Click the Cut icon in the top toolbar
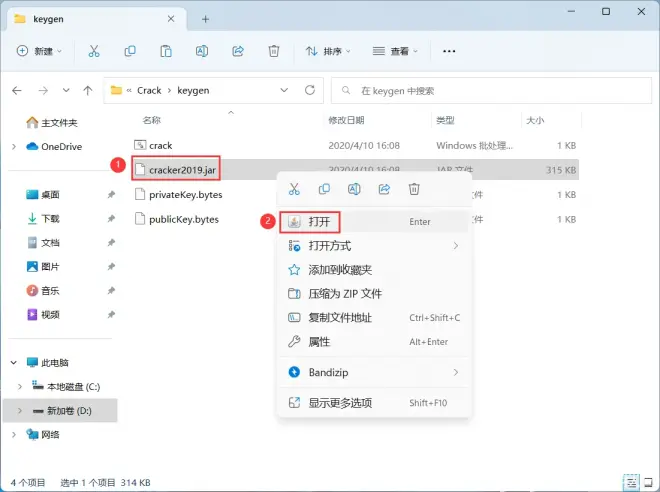Viewport: 660px width, 492px height. point(94,51)
